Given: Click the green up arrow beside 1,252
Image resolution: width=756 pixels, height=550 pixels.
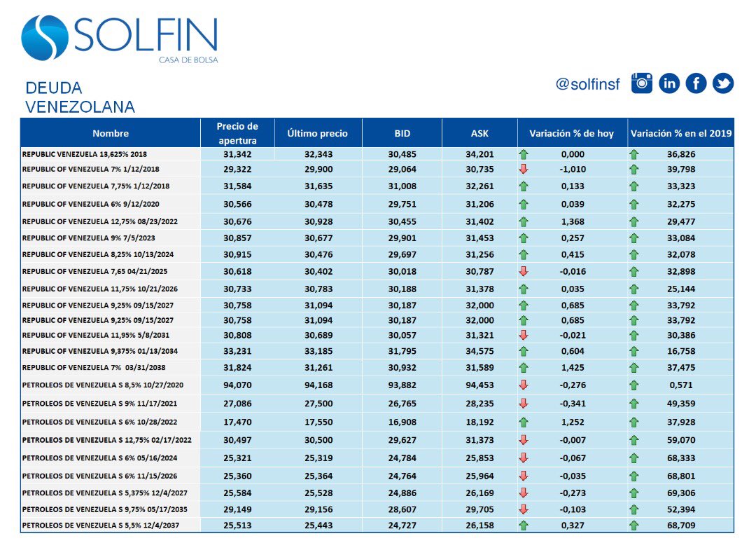Looking at the screenshot, I should pyautogui.click(x=524, y=422).
